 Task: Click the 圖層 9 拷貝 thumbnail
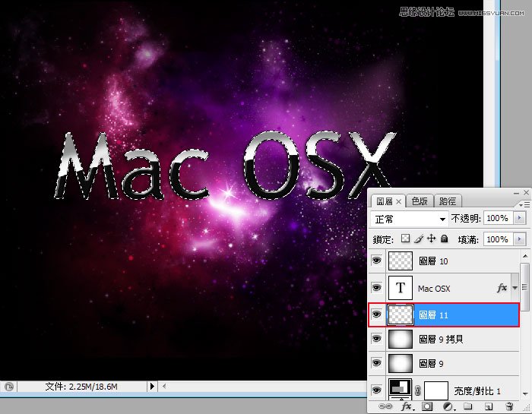click(401, 339)
